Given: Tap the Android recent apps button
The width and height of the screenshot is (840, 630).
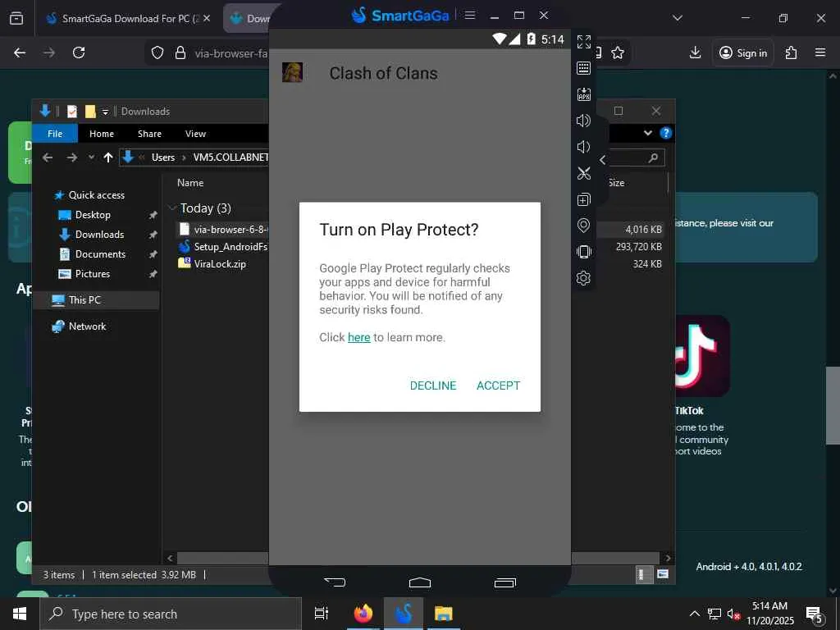Looking at the screenshot, I should coord(504,582).
